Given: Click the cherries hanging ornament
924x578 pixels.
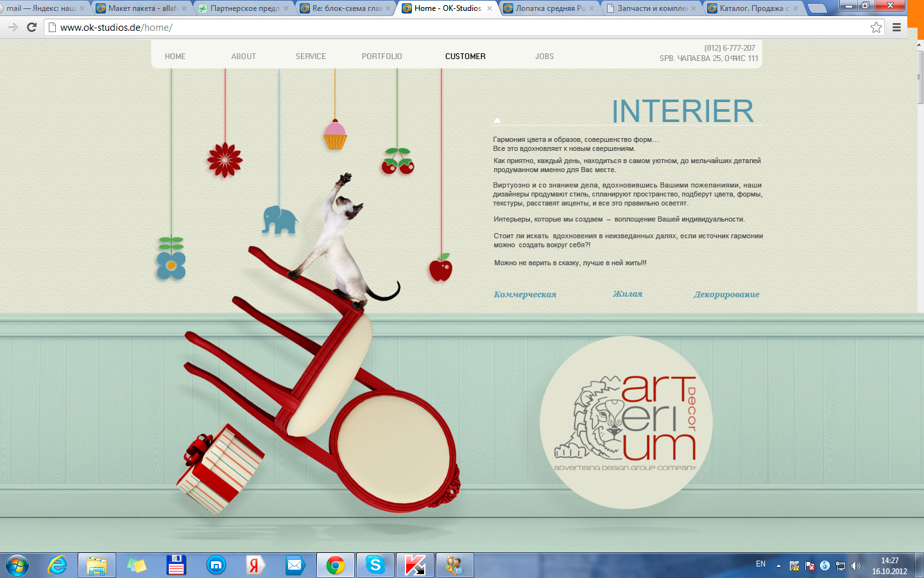Looking at the screenshot, I should pos(398,161).
